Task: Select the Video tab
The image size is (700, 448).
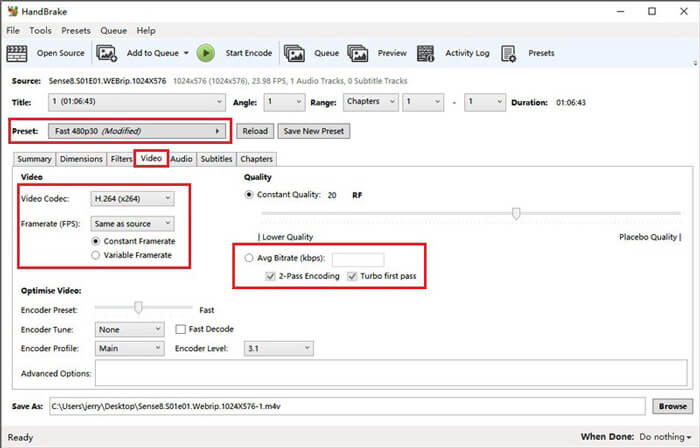Action: pyautogui.click(x=151, y=158)
